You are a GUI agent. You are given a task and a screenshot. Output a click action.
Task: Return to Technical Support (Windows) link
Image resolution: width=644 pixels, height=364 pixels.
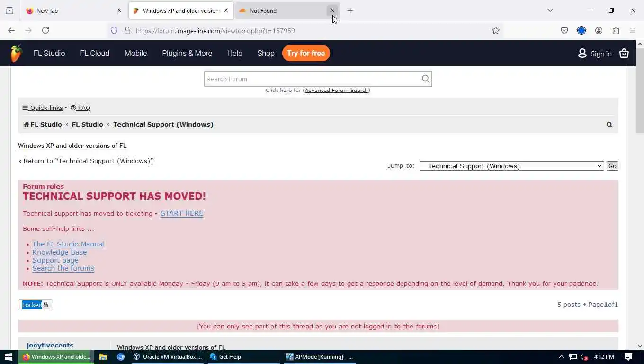click(x=88, y=161)
